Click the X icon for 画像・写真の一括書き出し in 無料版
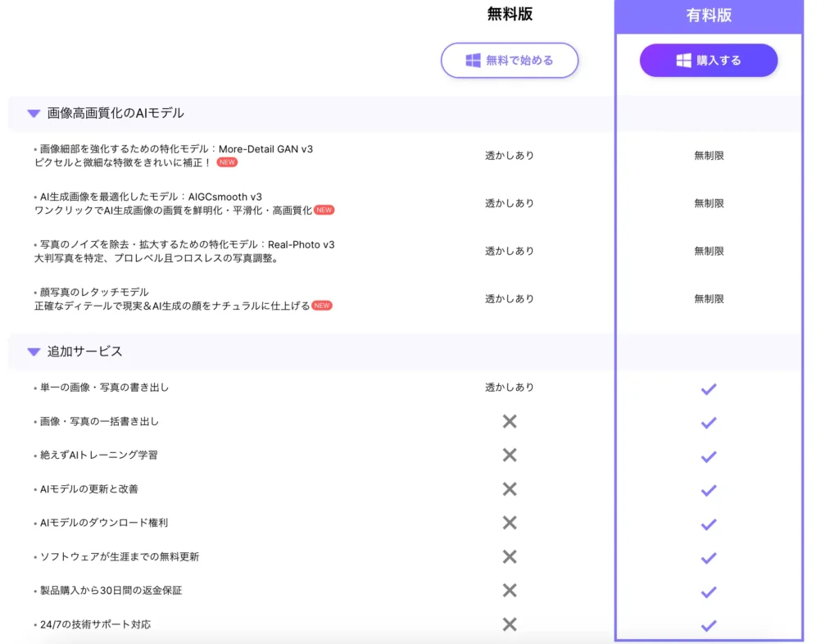Image resolution: width=839 pixels, height=644 pixels. [509, 422]
